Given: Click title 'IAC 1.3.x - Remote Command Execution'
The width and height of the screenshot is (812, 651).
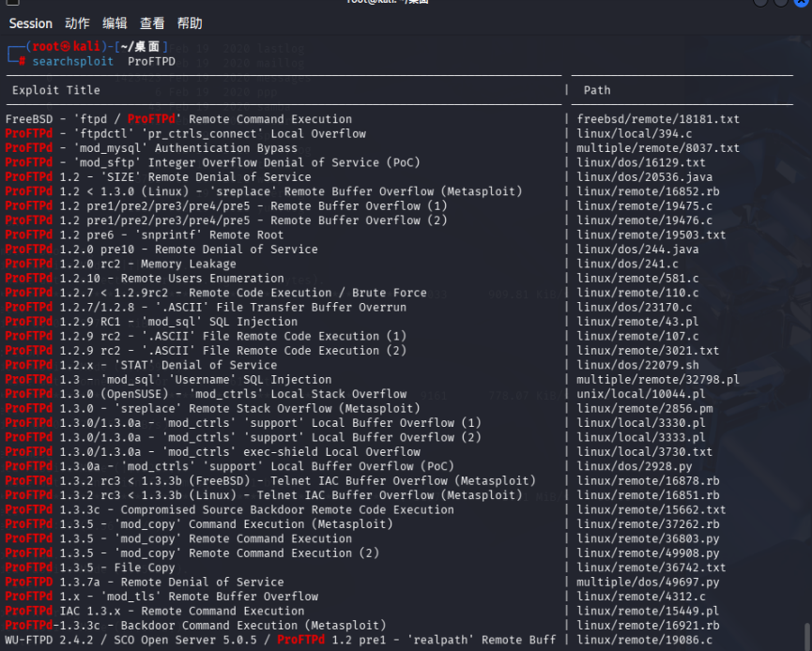Looking at the screenshot, I should pyautogui.click(x=182, y=612).
